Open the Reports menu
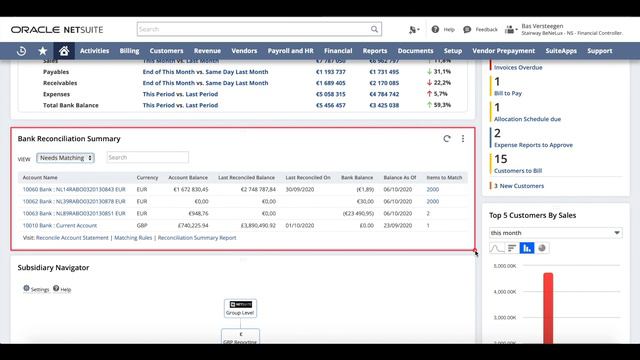 pyautogui.click(x=375, y=51)
